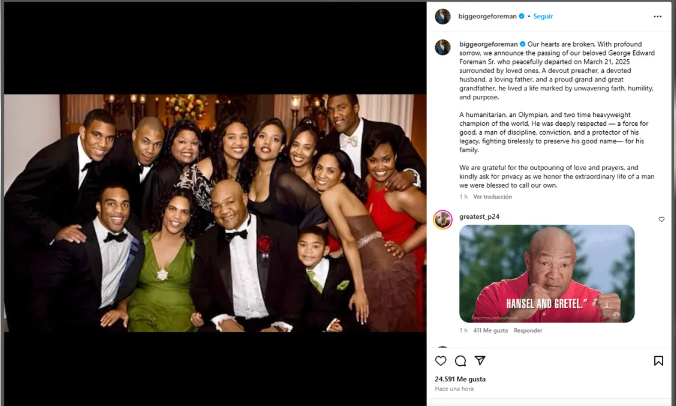Like the greatest_p24 comment

click(x=661, y=219)
